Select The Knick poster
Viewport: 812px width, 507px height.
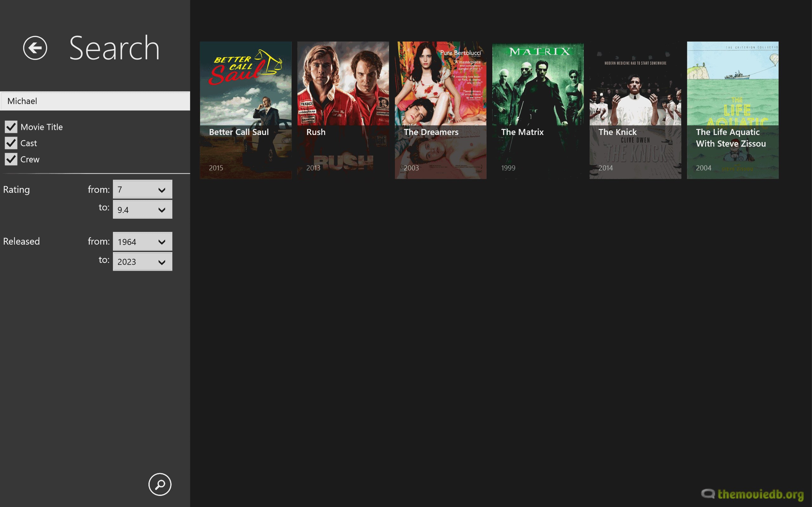(x=635, y=84)
